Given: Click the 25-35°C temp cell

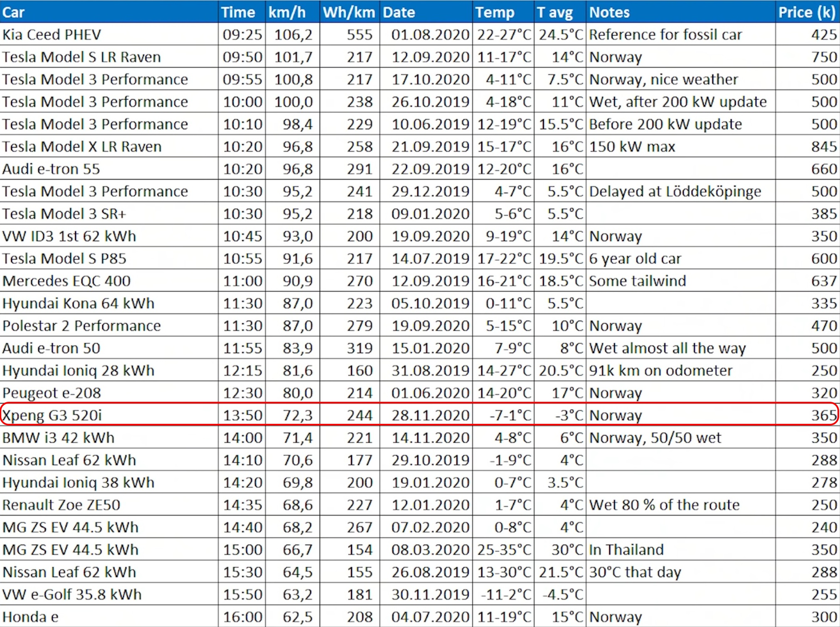Looking at the screenshot, I should (x=503, y=550).
